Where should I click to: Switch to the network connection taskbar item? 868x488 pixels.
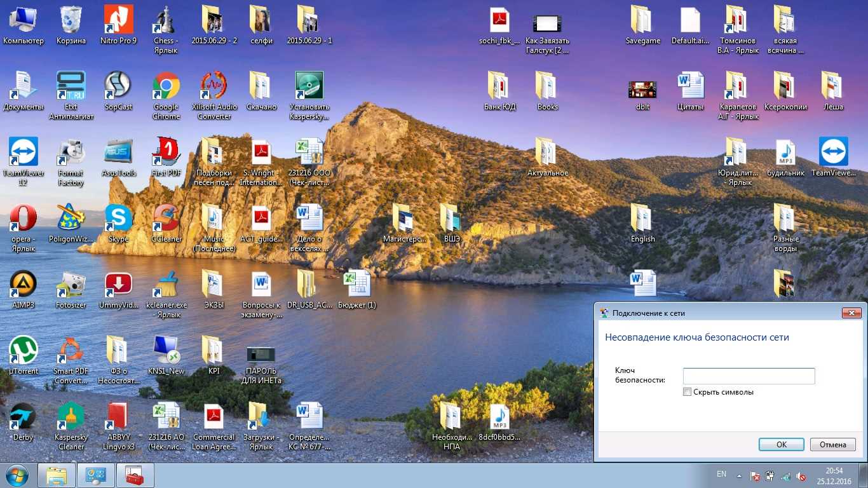tap(96, 475)
